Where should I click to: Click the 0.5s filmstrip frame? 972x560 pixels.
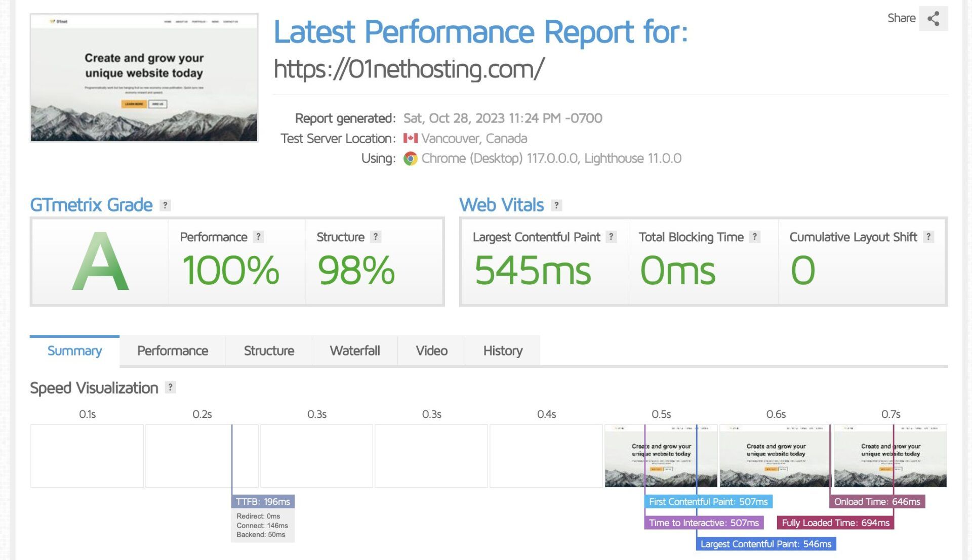pos(661,456)
